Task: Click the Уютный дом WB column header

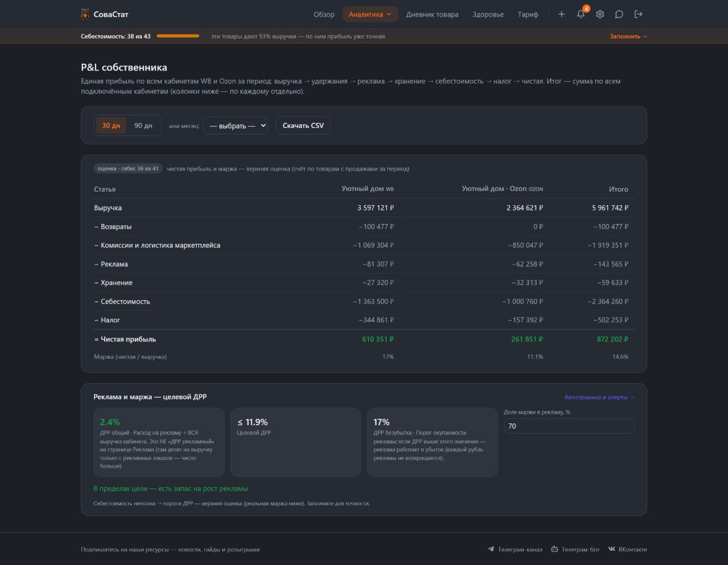Action: tap(367, 189)
